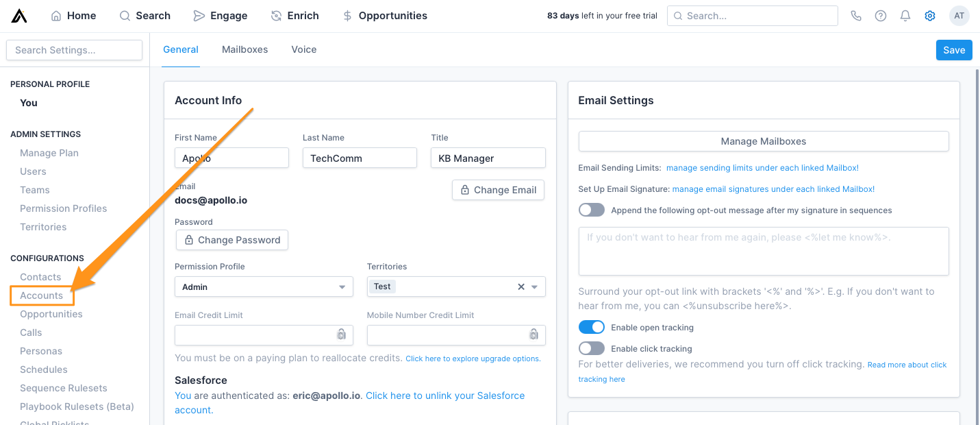Click the link to unlink your Salesforce account

(x=444, y=396)
